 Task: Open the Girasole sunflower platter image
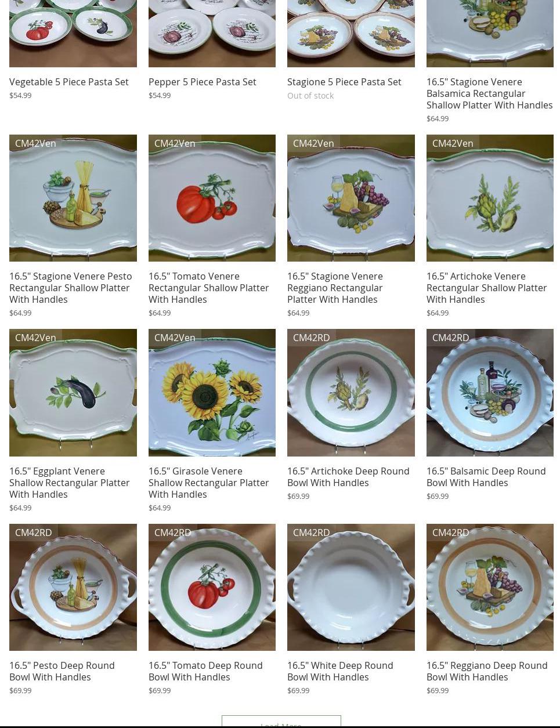point(212,393)
